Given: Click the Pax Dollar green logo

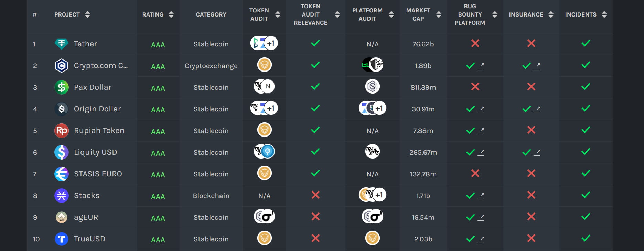Looking at the screenshot, I should pyautogui.click(x=62, y=87).
